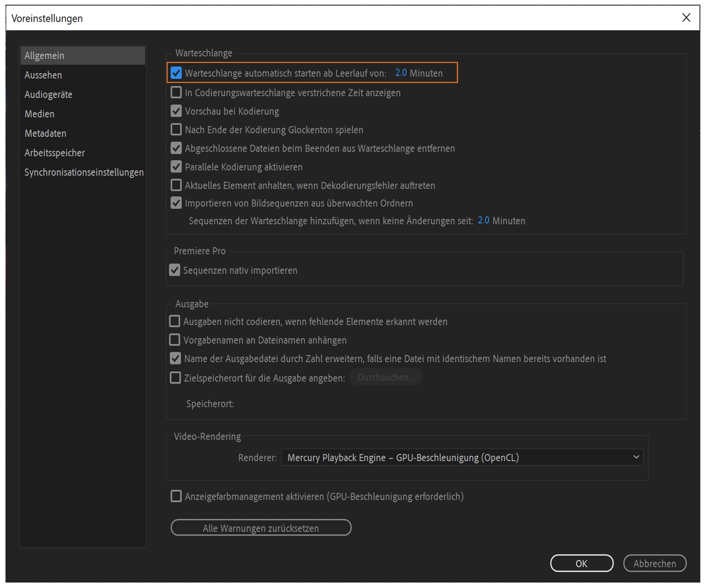Open the Audiogeräte settings category

tap(48, 95)
